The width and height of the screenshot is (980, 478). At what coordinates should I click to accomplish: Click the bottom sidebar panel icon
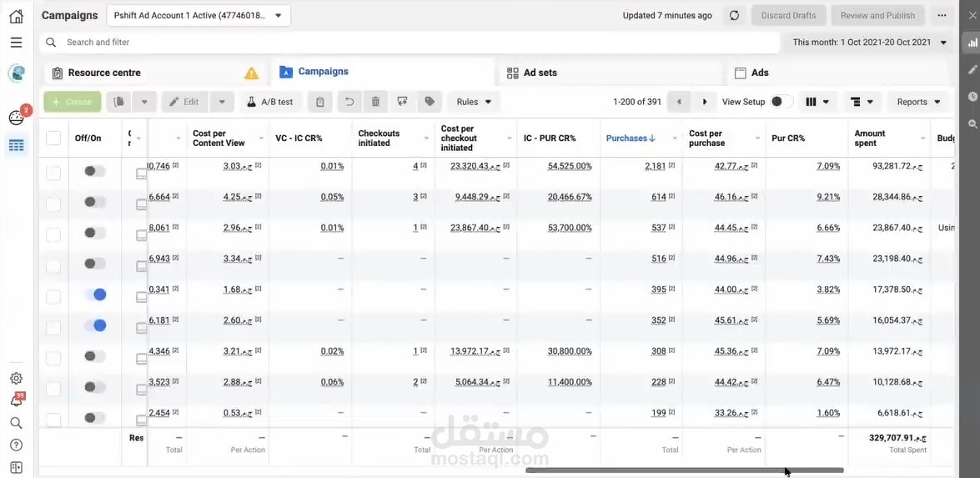(16, 467)
